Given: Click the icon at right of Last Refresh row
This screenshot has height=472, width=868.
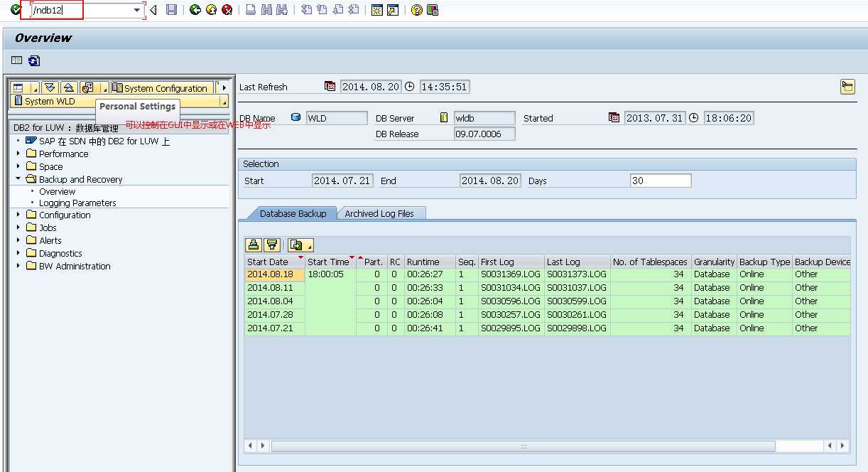Looking at the screenshot, I should 847,87.
